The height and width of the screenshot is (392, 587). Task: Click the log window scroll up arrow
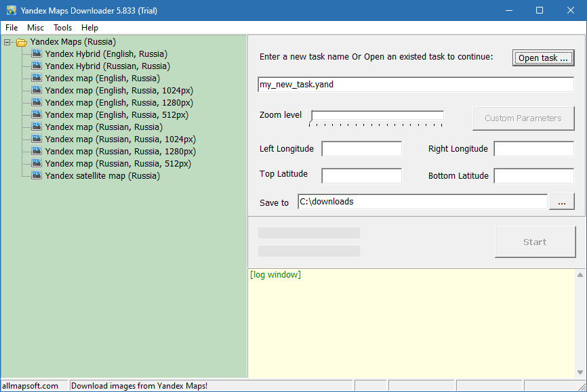pyautogui.click(x=580, y=275)
